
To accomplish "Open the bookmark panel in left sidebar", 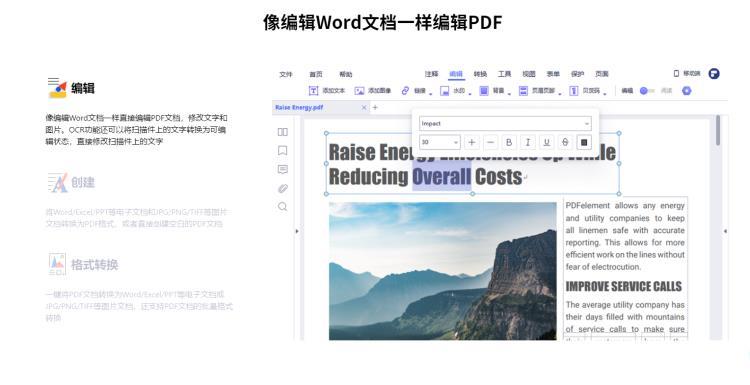I will point(283,151).
